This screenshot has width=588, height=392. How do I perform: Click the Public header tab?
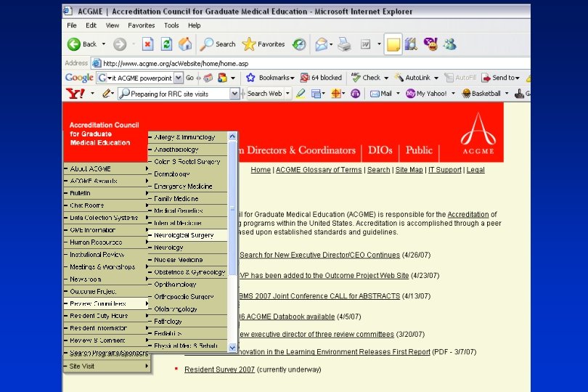[419, 150]
